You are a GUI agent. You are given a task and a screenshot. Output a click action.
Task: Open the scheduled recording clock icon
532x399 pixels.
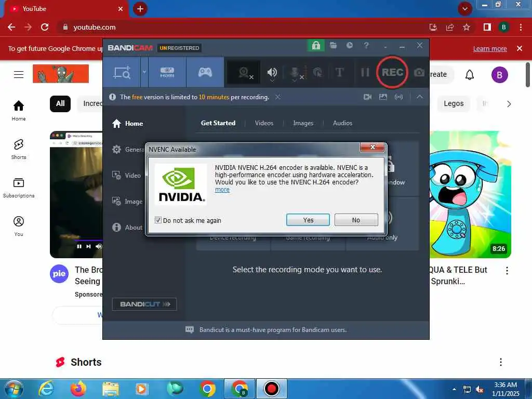tap(350, 46)
